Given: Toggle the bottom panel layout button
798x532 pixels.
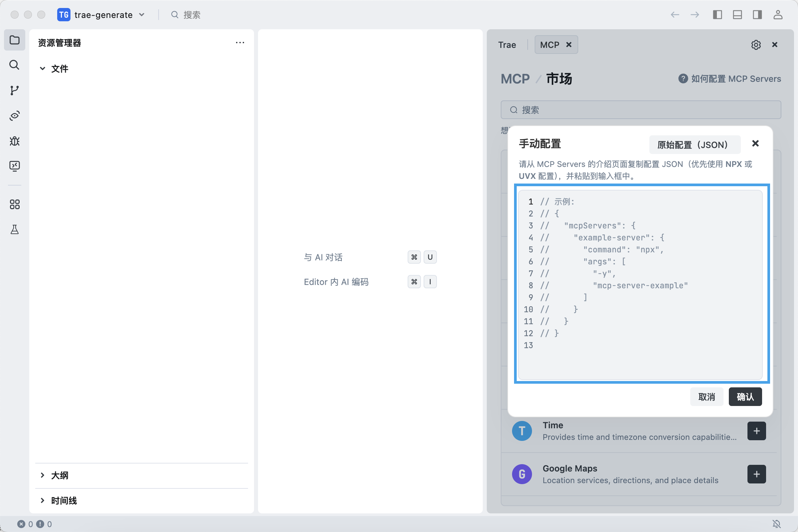Looking at the screenshot, I should pos(737,15).
